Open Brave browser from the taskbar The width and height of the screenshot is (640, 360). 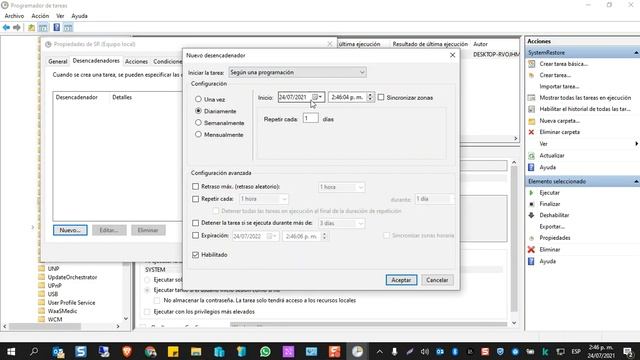click(x=127, y=351)
